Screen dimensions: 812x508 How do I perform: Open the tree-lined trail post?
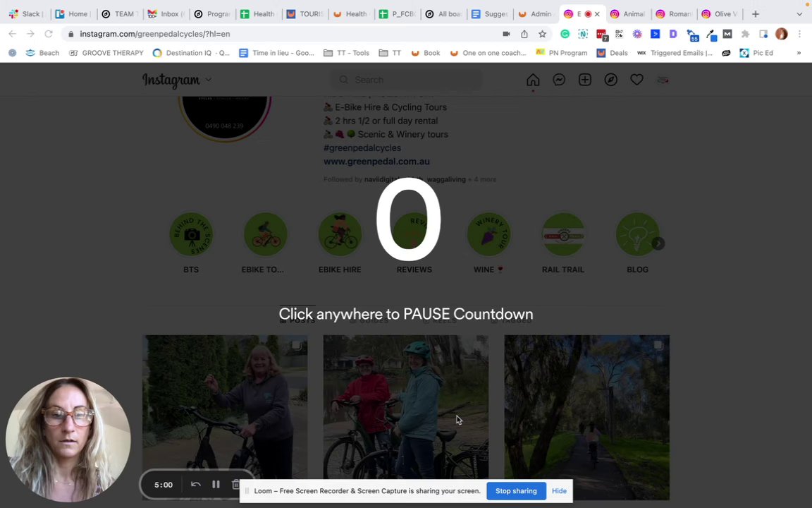pyautogui.click(x=586, y=417)
